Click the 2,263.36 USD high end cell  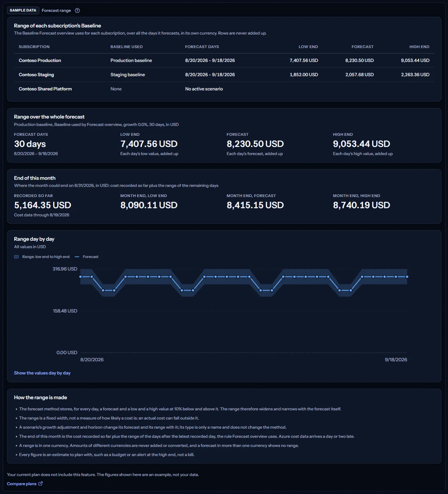pos(415,74)
